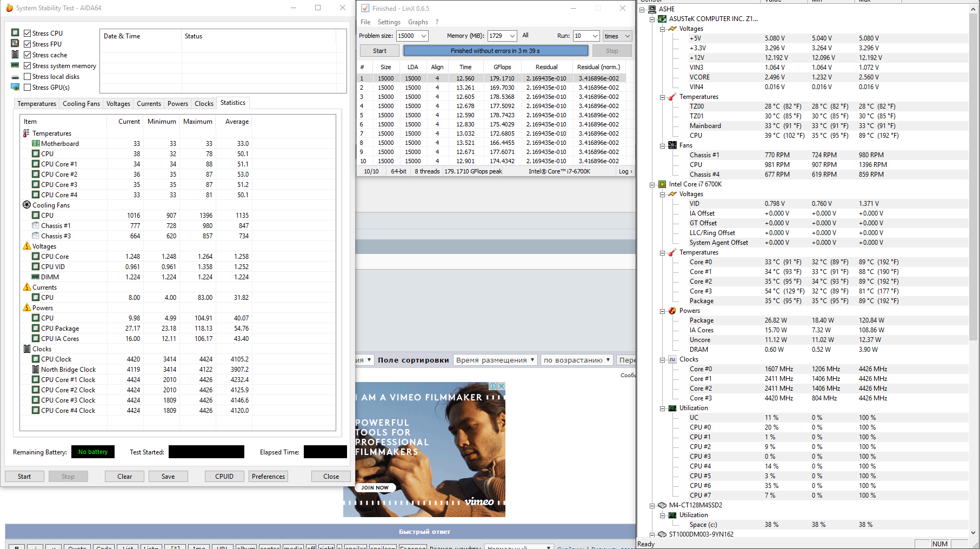Click the disk icon beside Stress local disks

tap(15, 77)
